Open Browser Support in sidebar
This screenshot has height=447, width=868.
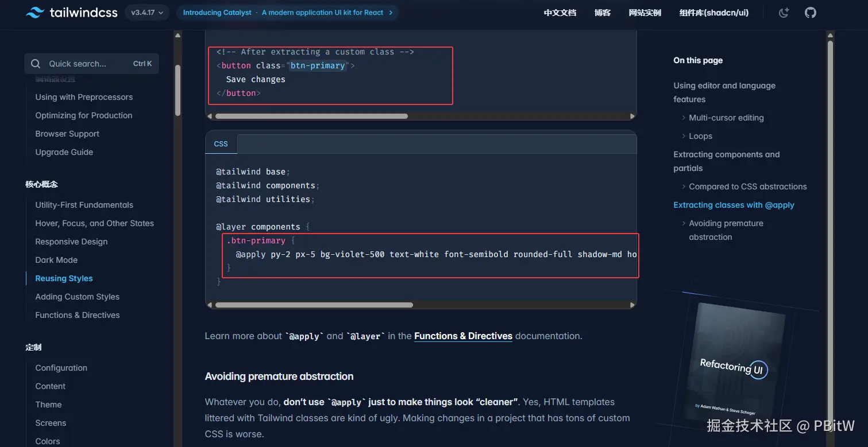(x=67, y=134)
